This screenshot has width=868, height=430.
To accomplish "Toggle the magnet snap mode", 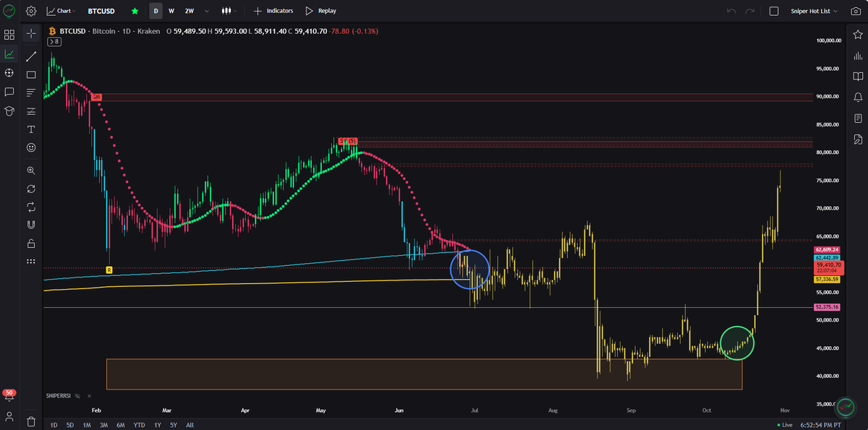I will [x=31, y=225].
